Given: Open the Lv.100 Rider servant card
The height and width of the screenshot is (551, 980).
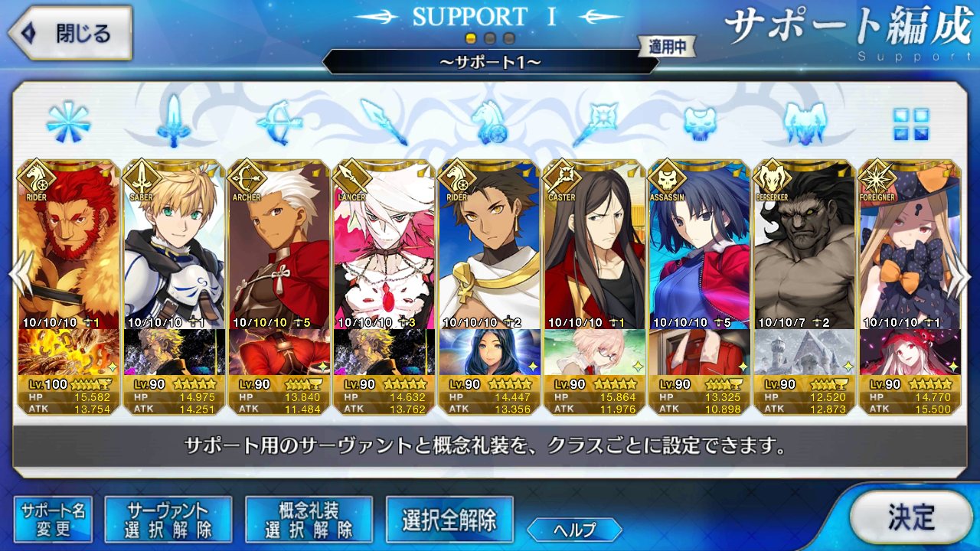Looking at the screenshot, I should pyautogui.click(x=68, y=288).
